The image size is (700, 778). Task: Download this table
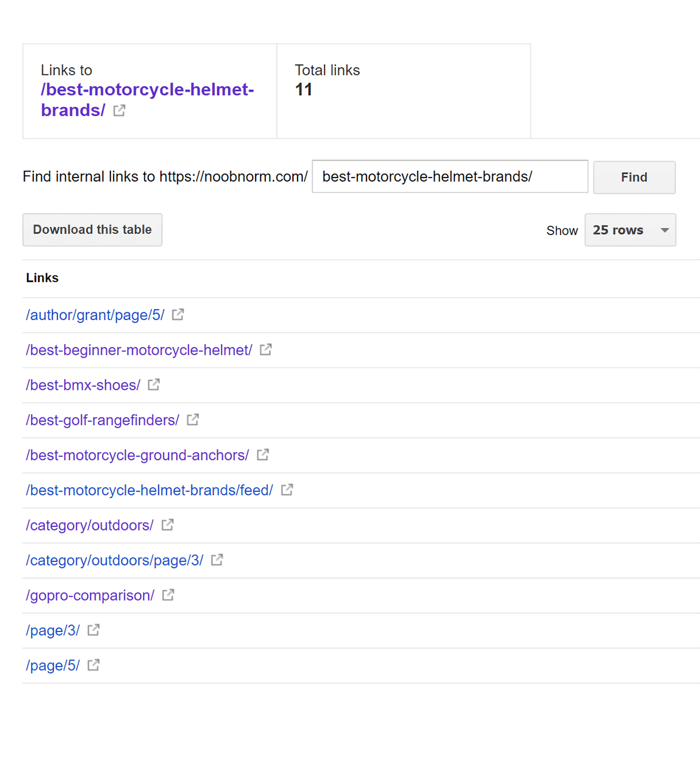(x=92, y=230)
